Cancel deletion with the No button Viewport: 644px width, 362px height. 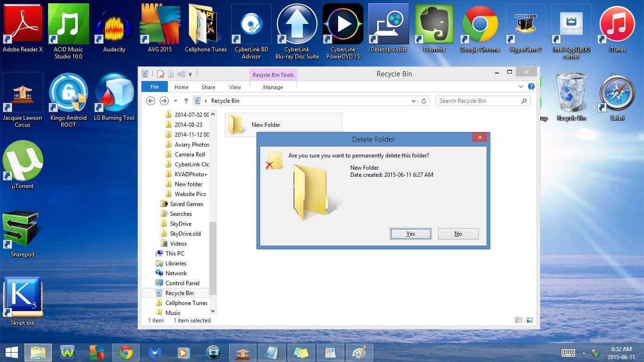tap(458, 234)
